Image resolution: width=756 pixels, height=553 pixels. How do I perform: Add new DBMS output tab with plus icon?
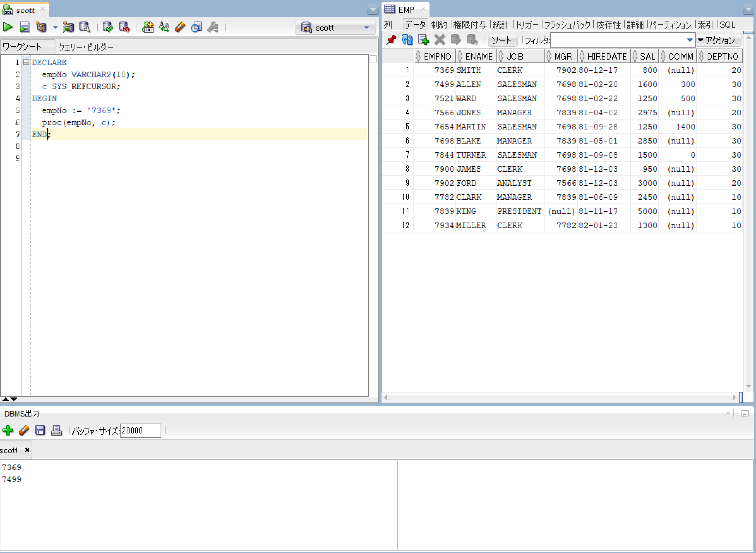8,430
